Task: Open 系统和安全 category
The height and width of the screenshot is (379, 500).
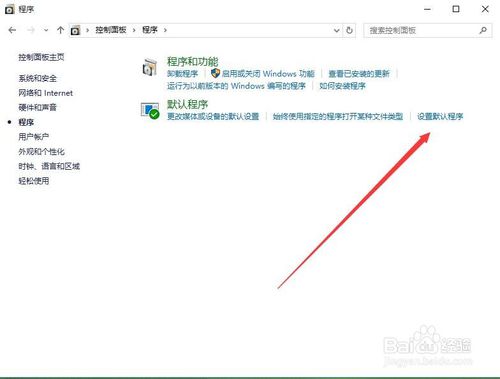Action: coord(38,78)
